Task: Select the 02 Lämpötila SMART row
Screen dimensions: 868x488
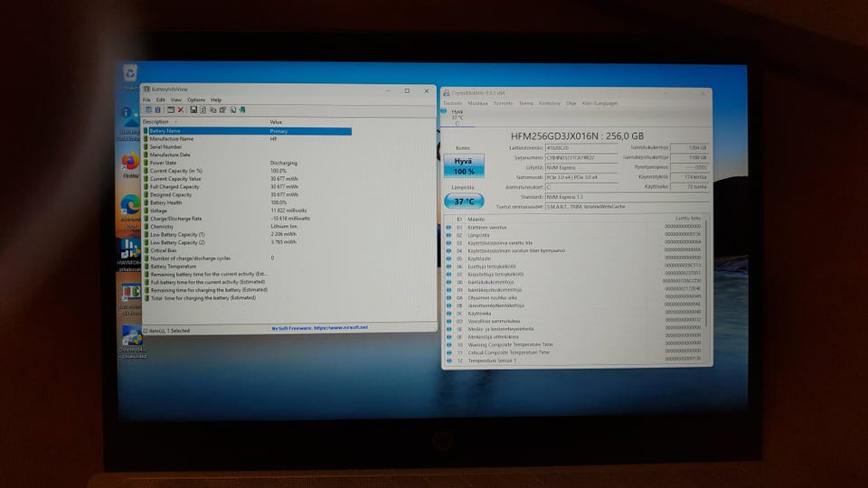Action: tap(573, 235)
